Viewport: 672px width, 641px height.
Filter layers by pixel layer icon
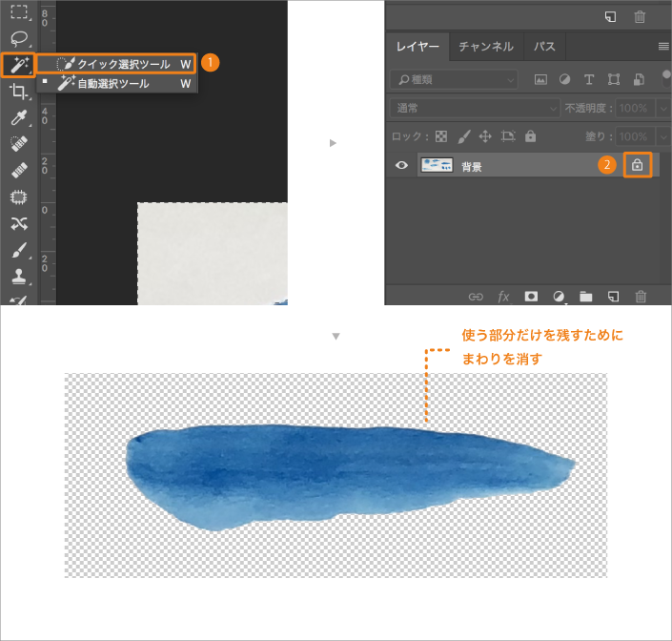pos(540,80)
